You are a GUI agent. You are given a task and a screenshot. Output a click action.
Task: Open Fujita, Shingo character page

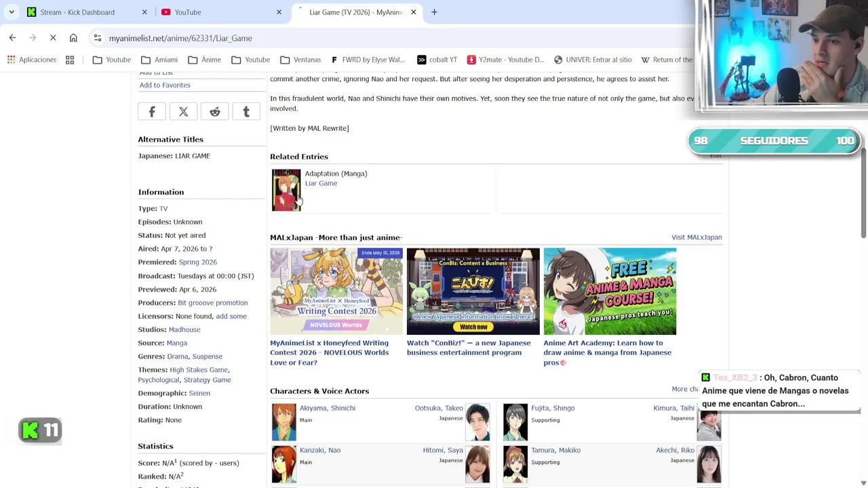coord(553,408)
